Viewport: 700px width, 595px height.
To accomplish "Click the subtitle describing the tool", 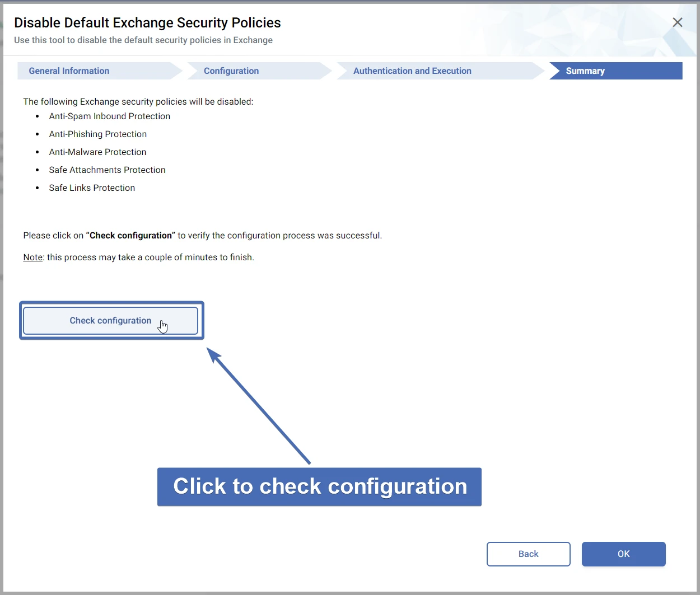I will coord(143,40).
